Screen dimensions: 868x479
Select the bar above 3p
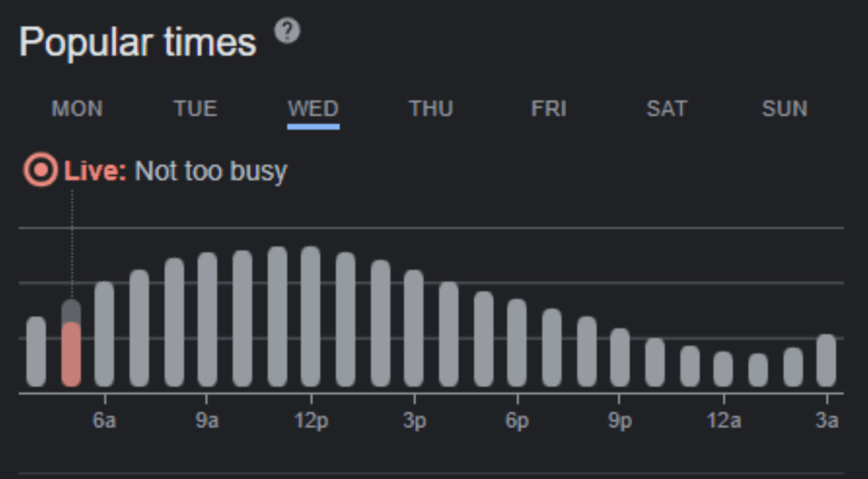[x=414, y=328]
